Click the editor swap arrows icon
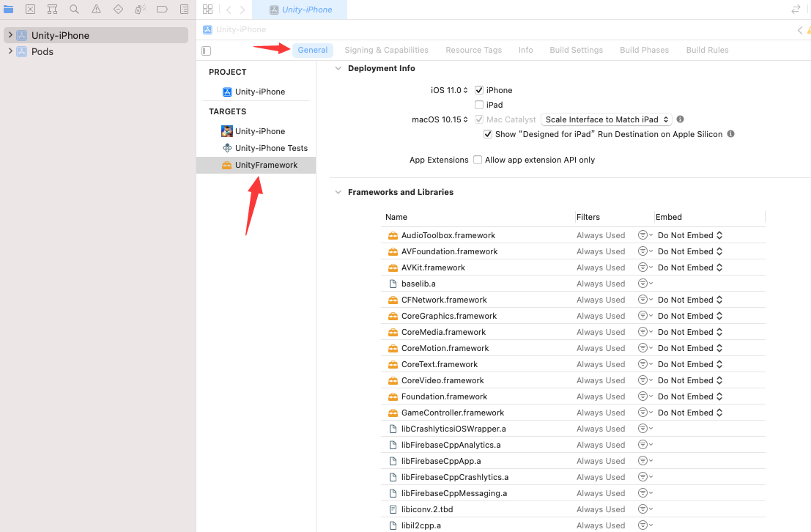Image resolution: width=811 pixels, height=532 pixels. coord(796,10)
